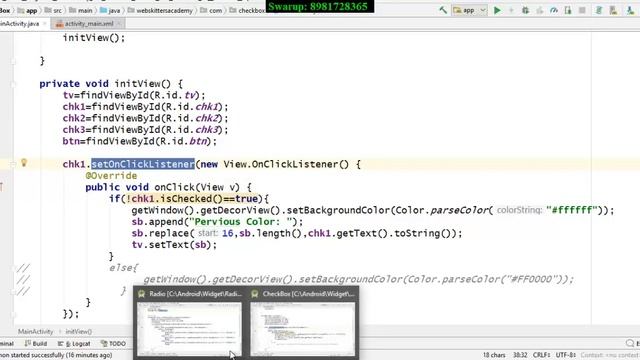
Task: Collapse the initView method fold marker
Action: [x=13, y=84]
